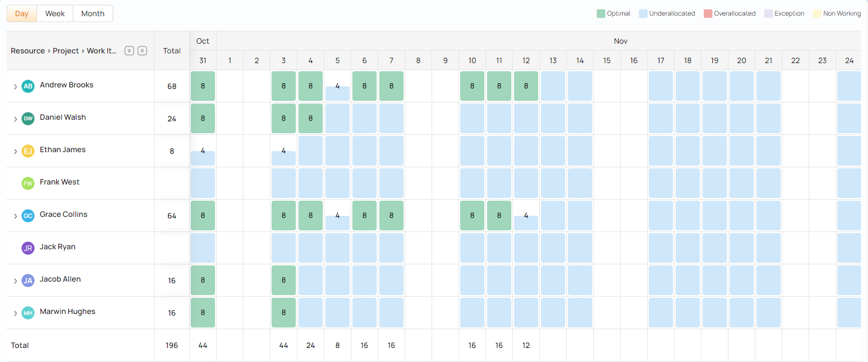The height and width of the screenshot is (362, 868).
Task: Expand the Ethan James row
Action: (15, 151)
